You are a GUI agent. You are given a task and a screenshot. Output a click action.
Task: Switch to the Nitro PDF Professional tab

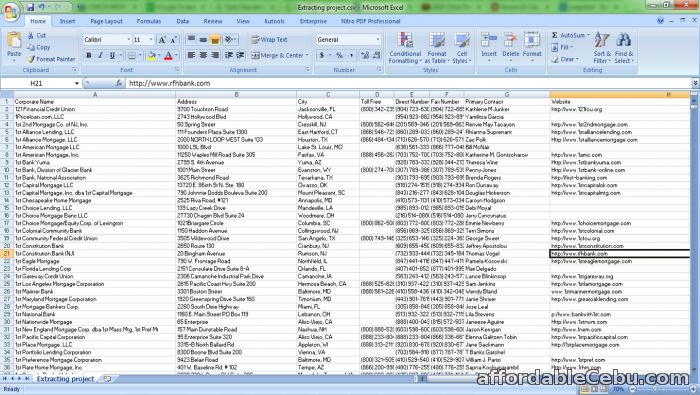[371, 21]
